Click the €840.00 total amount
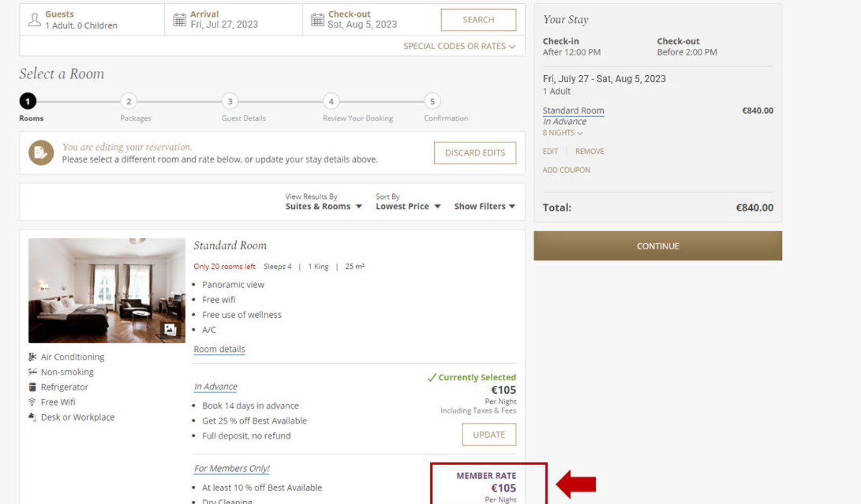The image size is (861, 504). click(x=754, y=208)
